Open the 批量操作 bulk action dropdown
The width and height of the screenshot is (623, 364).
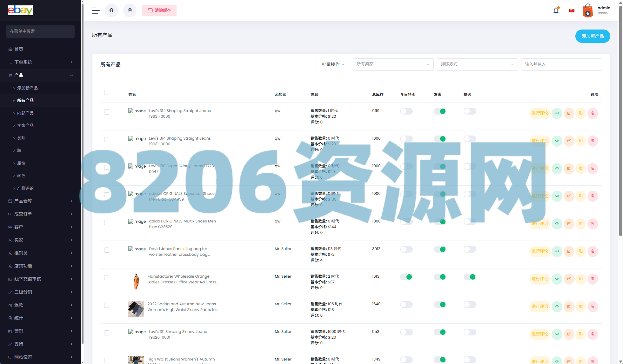point(333,64)
